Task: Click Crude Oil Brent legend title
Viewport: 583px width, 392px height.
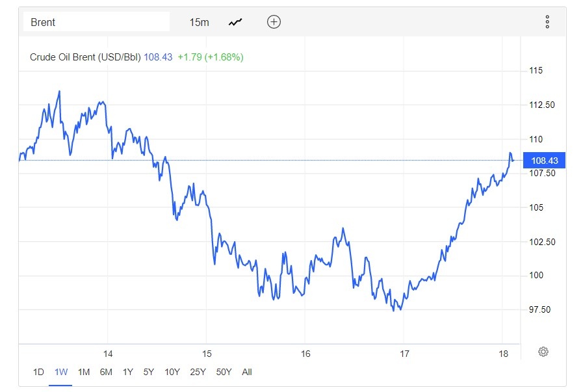Action: (x=85, y=57)
